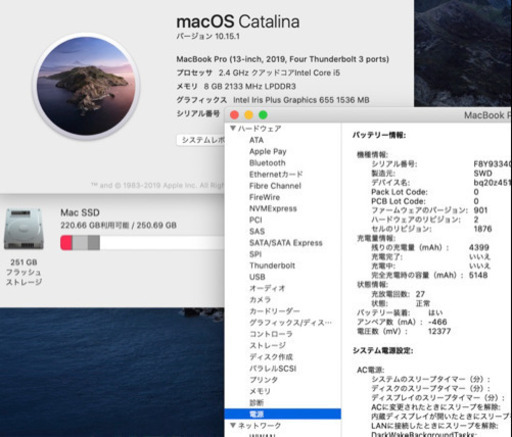Select カードリーダー in sidebar
This screenshot has width=512, height=437.
(275, 311)
